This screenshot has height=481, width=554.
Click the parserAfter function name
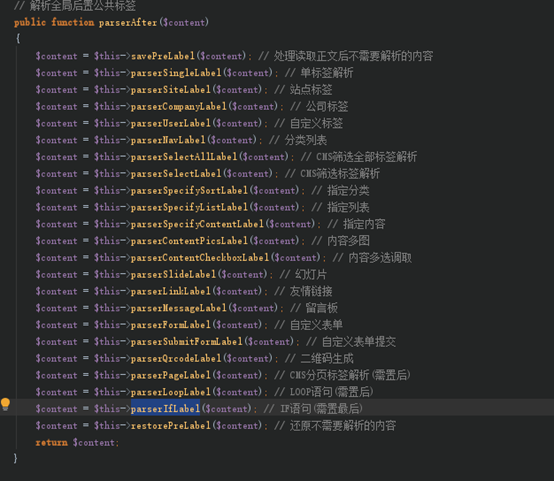tap(128, 23)
